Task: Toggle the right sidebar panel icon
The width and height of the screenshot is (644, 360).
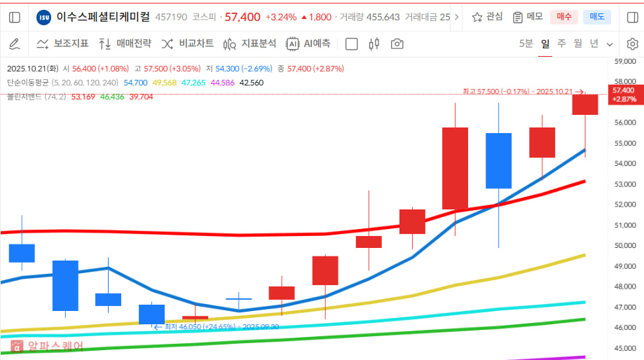Action: 632,17
